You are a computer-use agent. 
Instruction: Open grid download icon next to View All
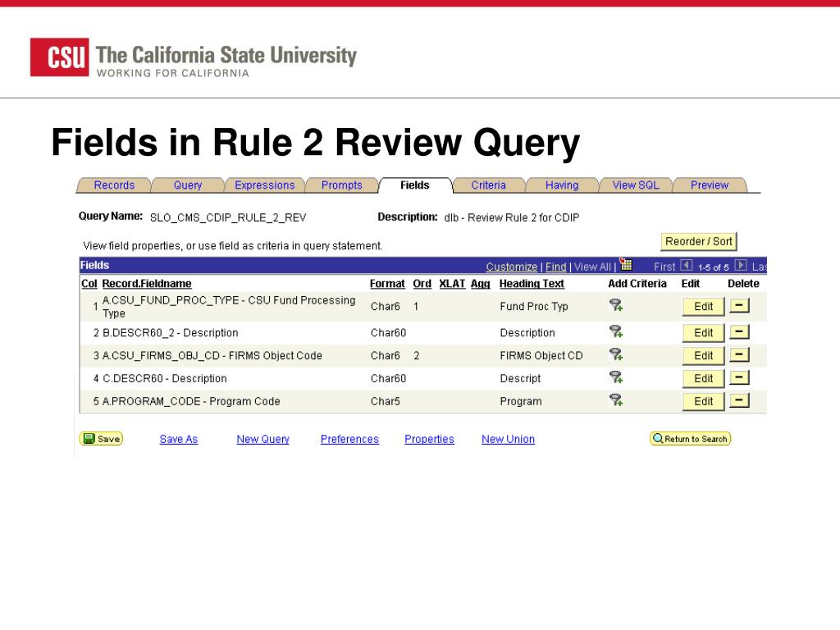pos(627,265)
